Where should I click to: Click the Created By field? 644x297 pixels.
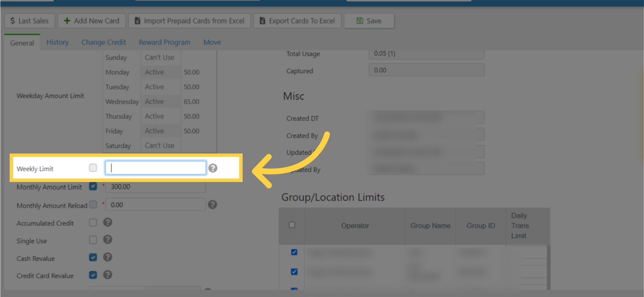tap(427, 135)
